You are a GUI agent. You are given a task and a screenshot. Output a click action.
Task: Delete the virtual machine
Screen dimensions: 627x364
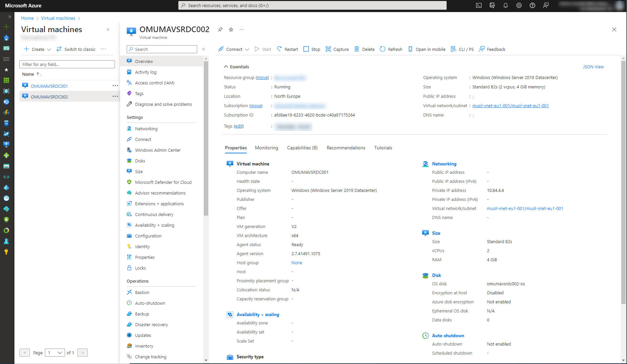pyautogui.click(x=364, y=49)
